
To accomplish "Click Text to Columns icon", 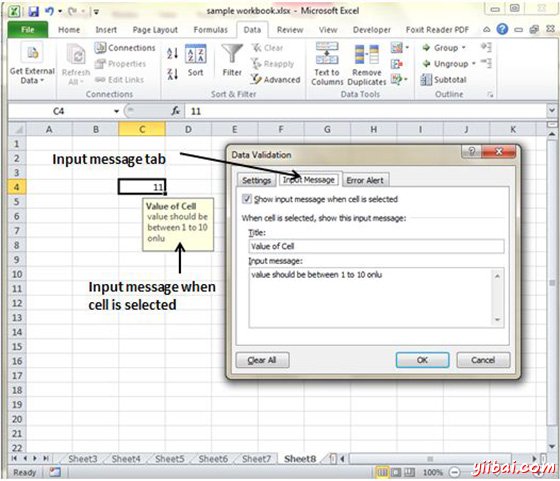I will coord(327,53).
